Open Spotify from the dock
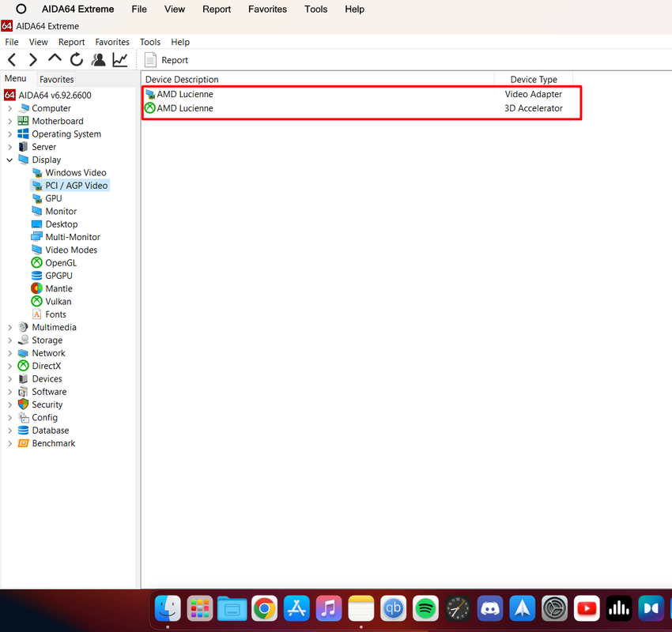Viewport: 672px width, 632px height. tap(425, 608)
